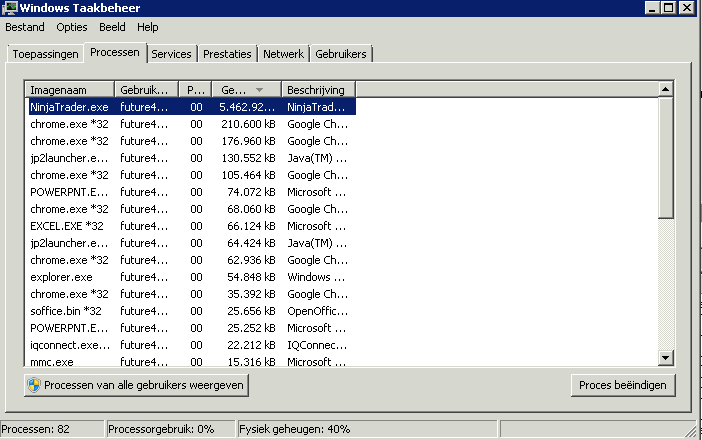Viewport: 702px width, 440px height.
Task: Select the iqconnect.exe process
Action: 192,345
